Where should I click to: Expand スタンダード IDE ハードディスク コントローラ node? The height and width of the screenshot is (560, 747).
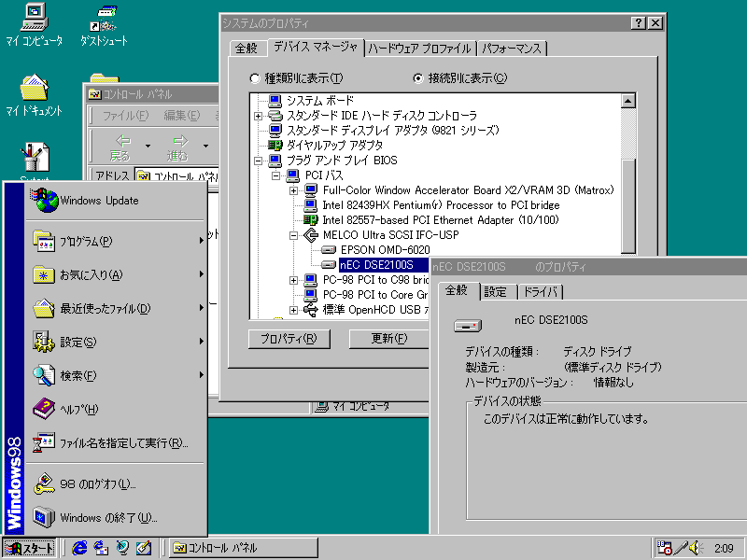(259, 116)
